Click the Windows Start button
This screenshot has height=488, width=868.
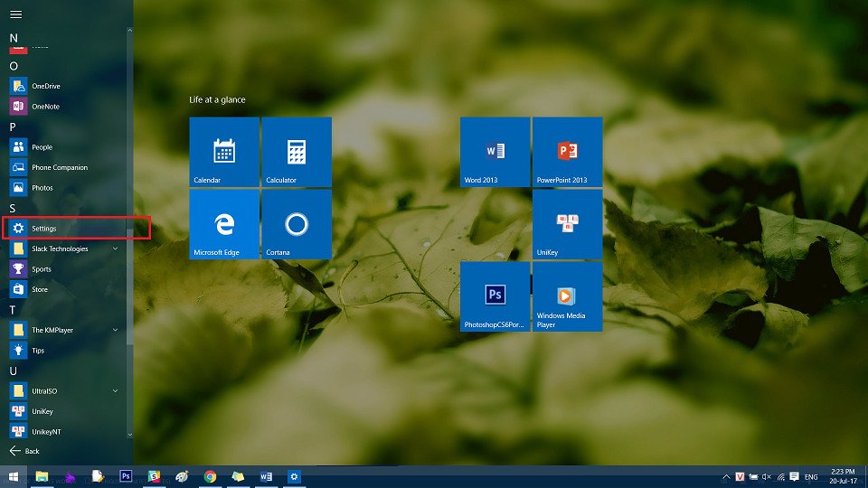coord(14,476)
